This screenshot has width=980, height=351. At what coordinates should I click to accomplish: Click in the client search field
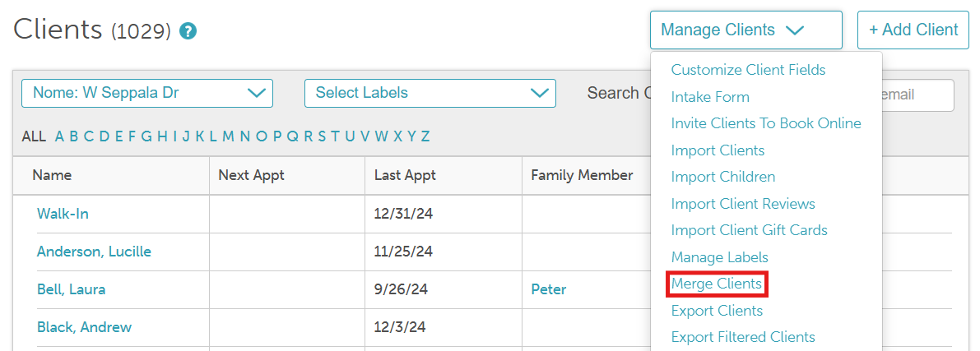(x=913, y=95)
